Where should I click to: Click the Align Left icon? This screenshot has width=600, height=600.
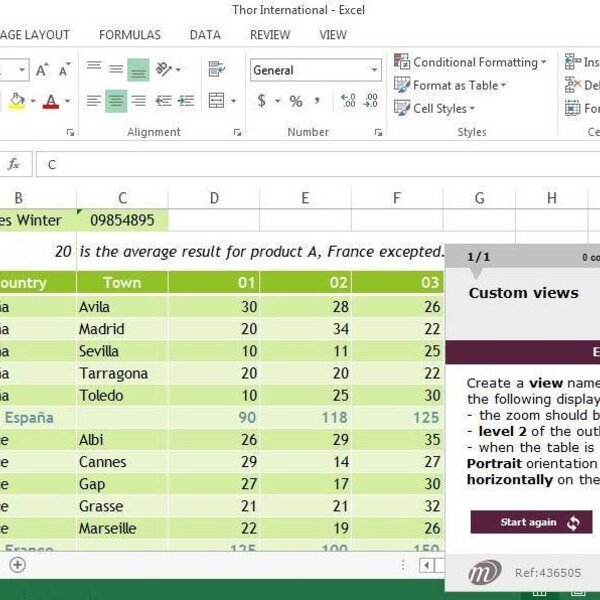[94, 101]
